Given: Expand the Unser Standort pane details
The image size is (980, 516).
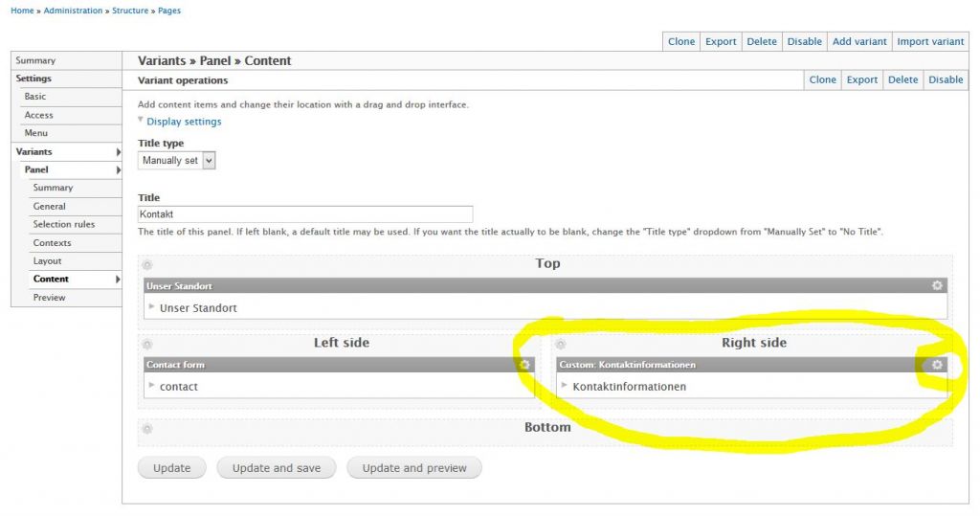Looking at the screenshot, I should 151,306.
